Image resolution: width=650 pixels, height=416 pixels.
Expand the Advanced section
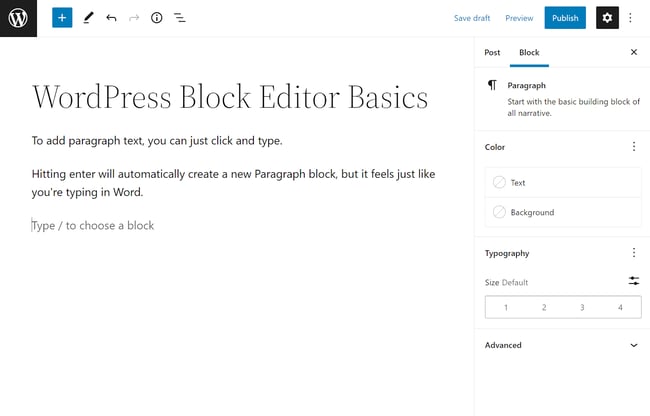634,345
